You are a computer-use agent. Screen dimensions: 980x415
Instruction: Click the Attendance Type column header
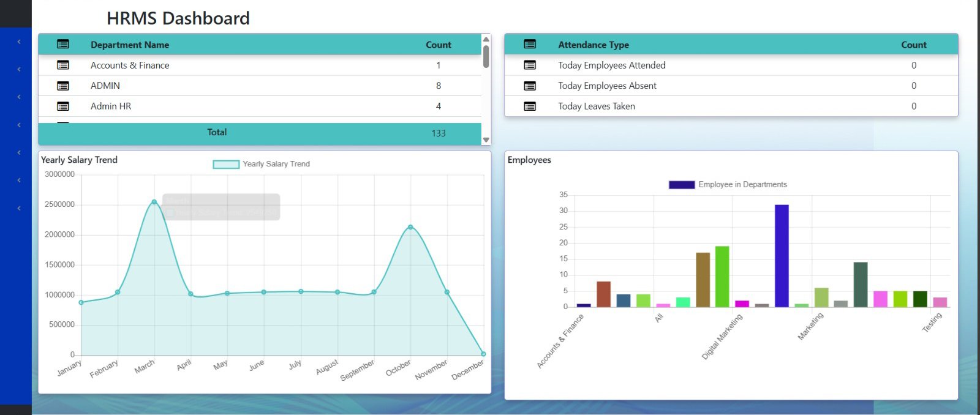tap(594, 45)
